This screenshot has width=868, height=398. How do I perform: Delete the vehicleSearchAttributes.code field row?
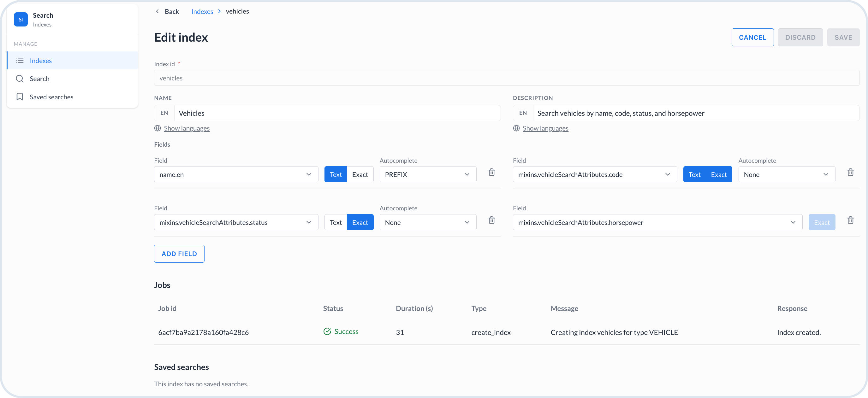(850, 173)
